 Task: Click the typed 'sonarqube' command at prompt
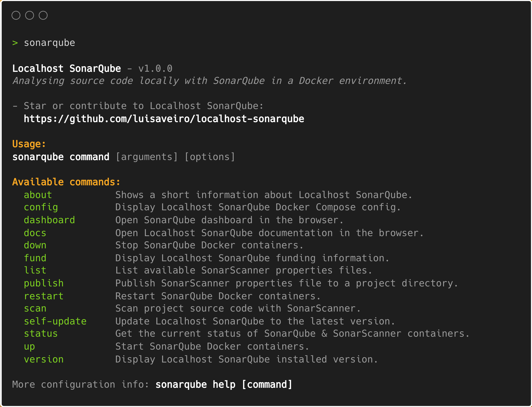pos(49,43)
